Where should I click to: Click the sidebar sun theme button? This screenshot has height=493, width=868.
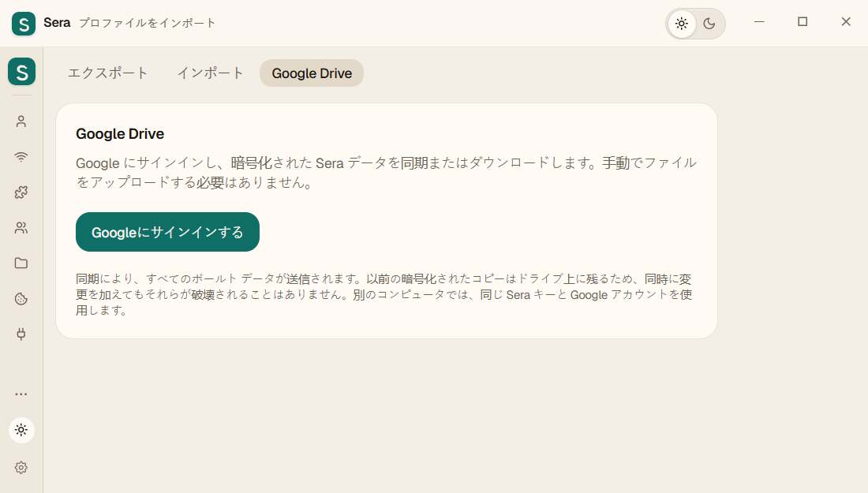21,430
